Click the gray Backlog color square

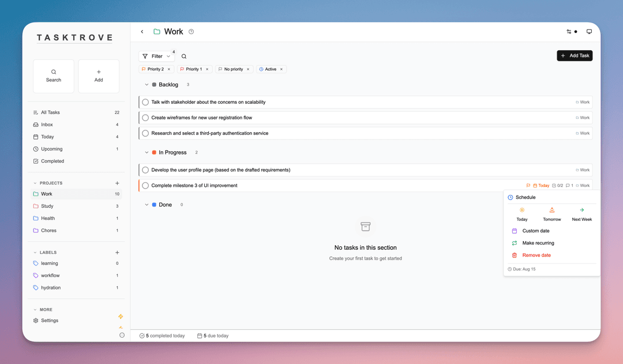click(154, 85)
